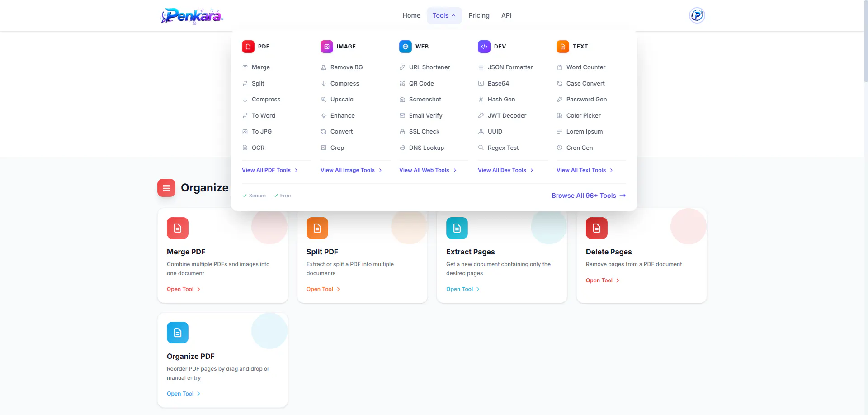Click the arrow after Browse All 96+ Tools

point(623,196)
